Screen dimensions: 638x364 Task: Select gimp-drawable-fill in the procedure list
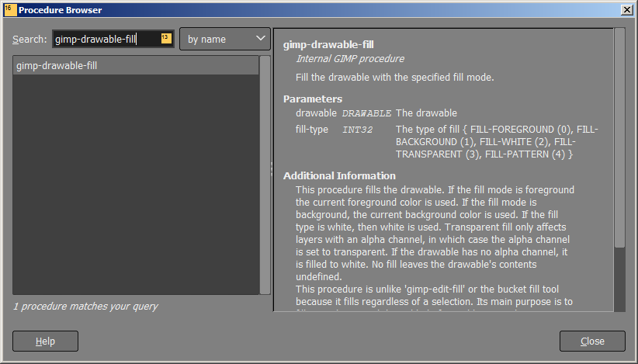click(x=136, y=65)
